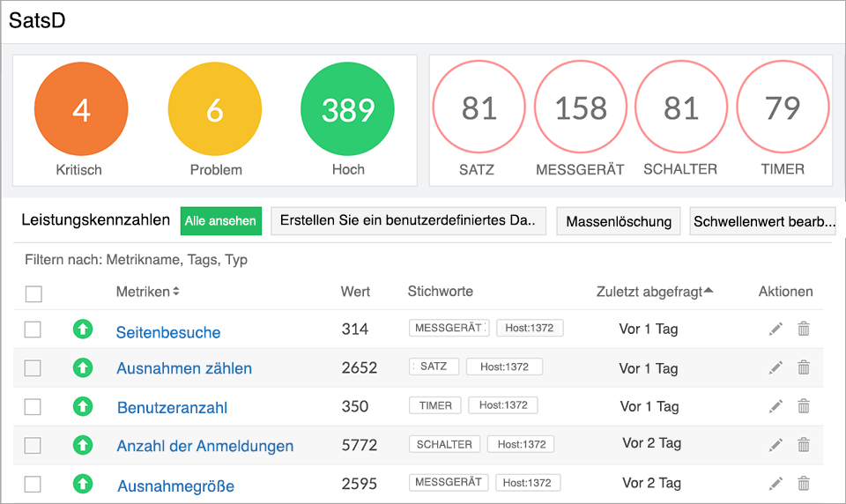This screenshot has width=846, height=504.
Task: Click the Schwellenwert bearb... button
Action: pos(763,221)
